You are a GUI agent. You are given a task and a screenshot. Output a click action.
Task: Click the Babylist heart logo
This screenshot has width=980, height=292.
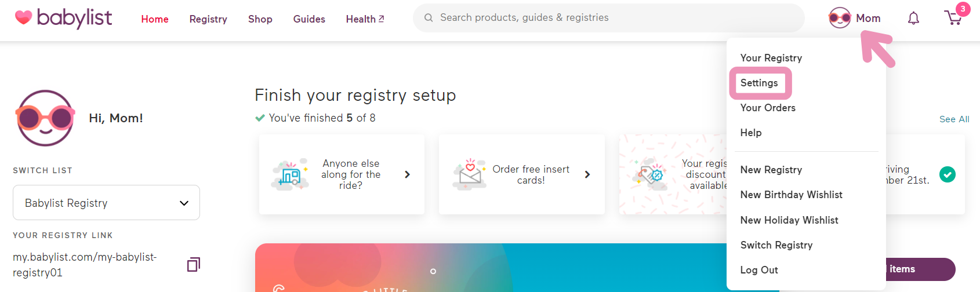point(23,18)
